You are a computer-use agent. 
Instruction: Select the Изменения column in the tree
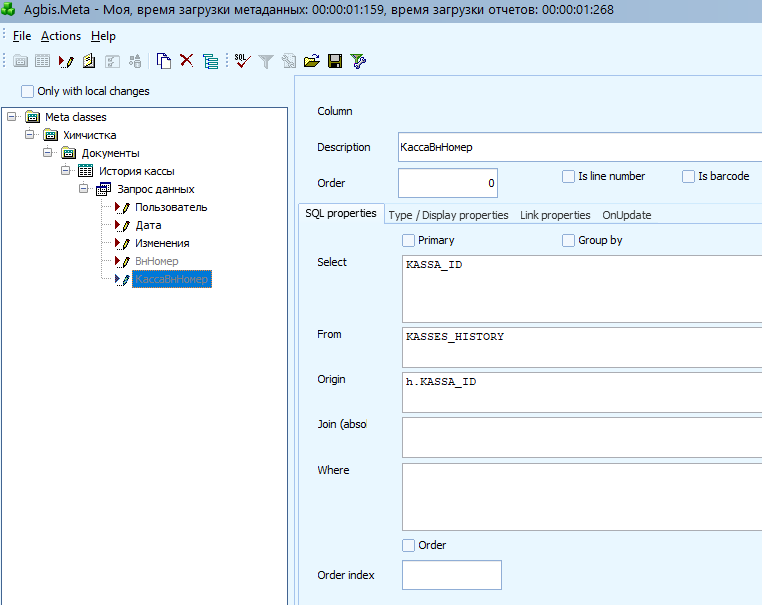[162, 243]
